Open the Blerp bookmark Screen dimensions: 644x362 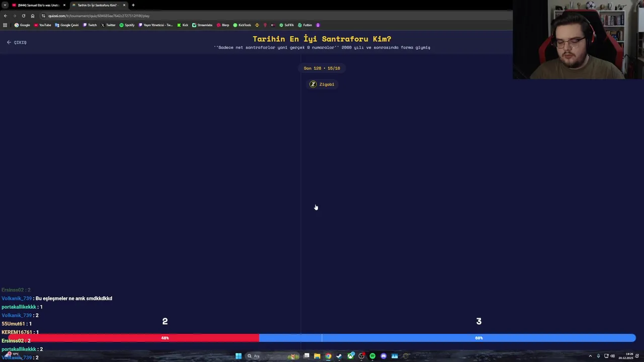(x=223, y=25)
